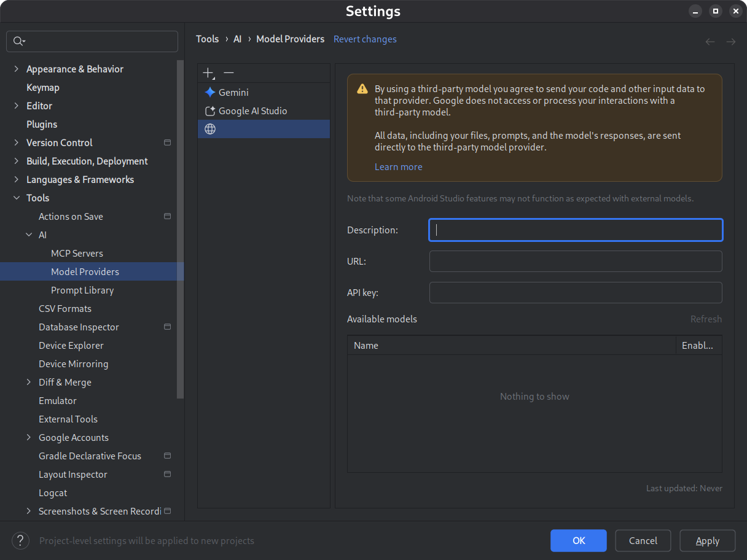
Task: Click inside the URL input field
Action: pos(575,261)
